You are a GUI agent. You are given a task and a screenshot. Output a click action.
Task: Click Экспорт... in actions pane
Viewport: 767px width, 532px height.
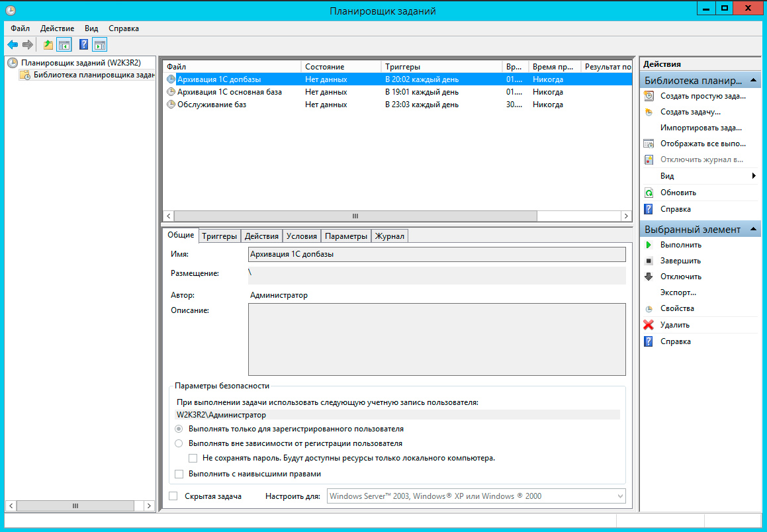678,292
